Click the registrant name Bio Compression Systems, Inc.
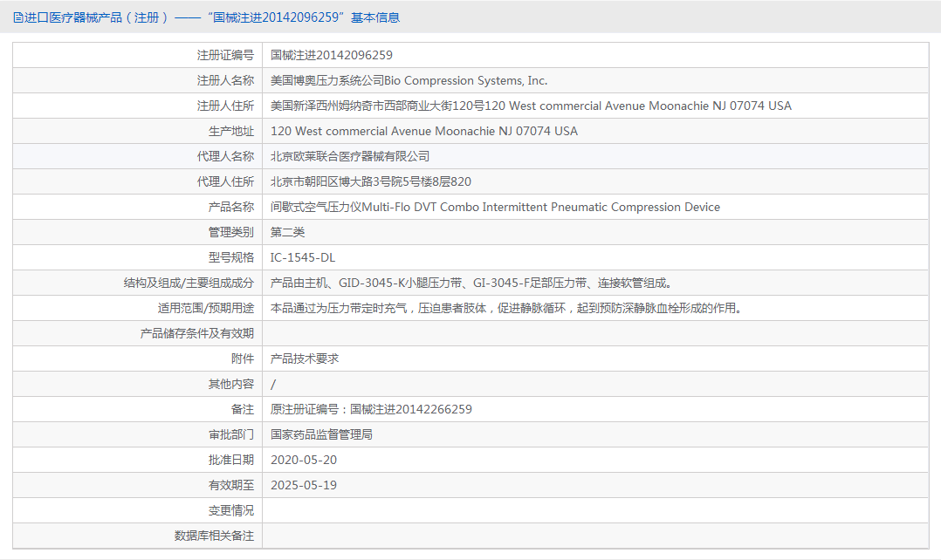Image resolution: width=941 pixels, height=560 pixels. [407, 80]
